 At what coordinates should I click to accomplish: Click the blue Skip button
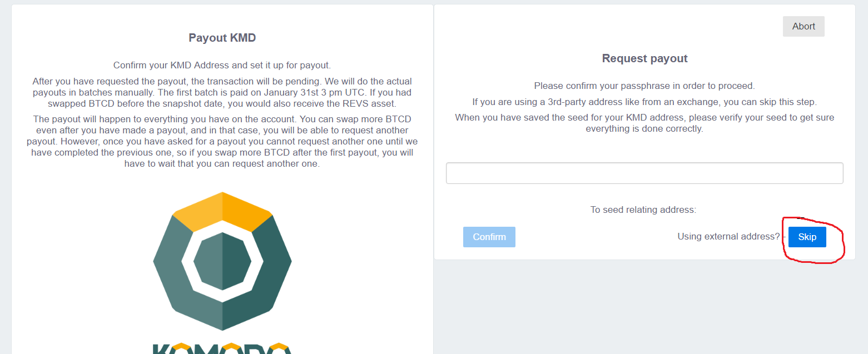pos(807,237)
